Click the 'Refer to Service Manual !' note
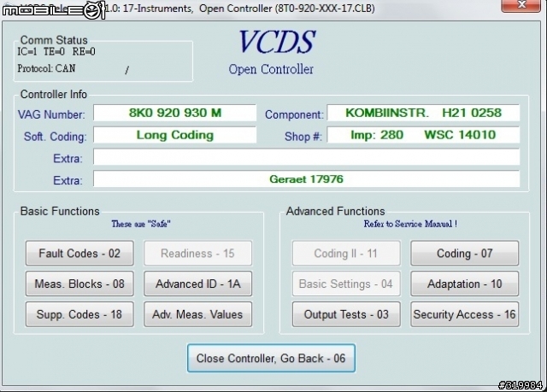This screenshot has height=392, width=547. tap(410, 224)
